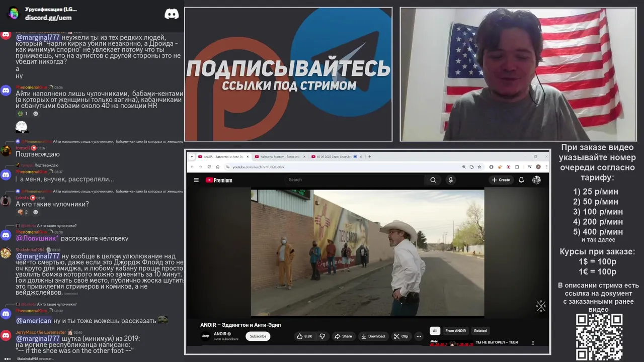644x362 pixels.
Task: Select the Related filter chip
Action: pyautogui.click(x=480, y=331)
